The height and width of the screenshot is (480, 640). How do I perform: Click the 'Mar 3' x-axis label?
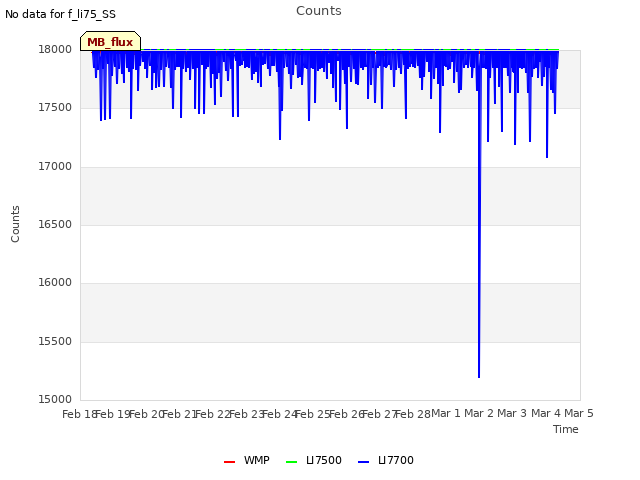(x=512, y=413)
